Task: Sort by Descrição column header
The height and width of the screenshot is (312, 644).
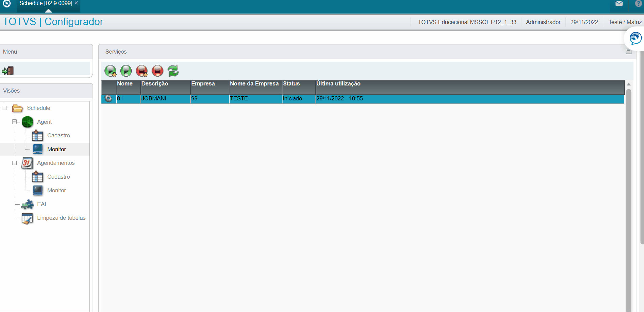Action: [165, 87]
